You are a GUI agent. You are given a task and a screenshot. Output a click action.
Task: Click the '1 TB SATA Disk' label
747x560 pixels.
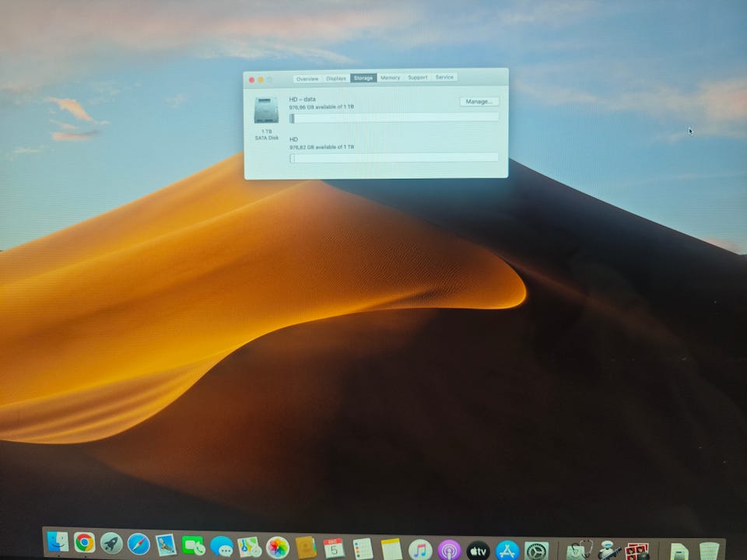click(266, 135)
